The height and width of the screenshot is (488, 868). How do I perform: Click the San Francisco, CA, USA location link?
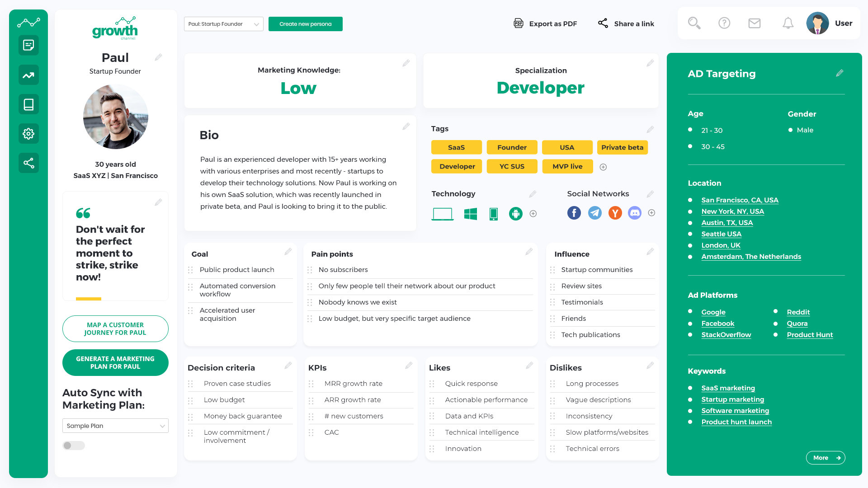pyautogui.click(x=739, y=200)
